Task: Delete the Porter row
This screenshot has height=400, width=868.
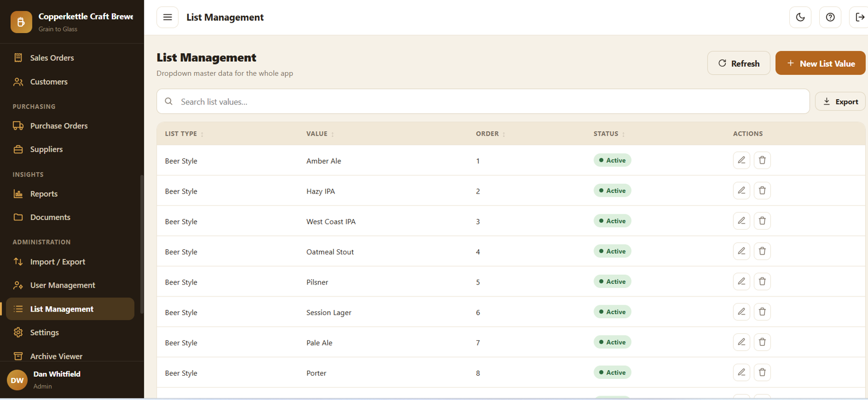Action: (762, 373)
